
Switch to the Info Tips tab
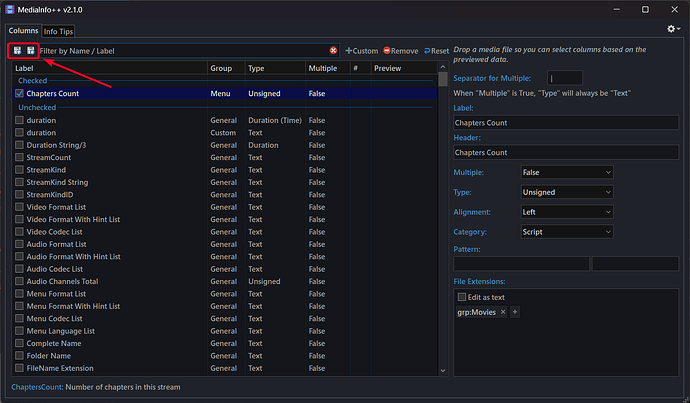[58, 31]
